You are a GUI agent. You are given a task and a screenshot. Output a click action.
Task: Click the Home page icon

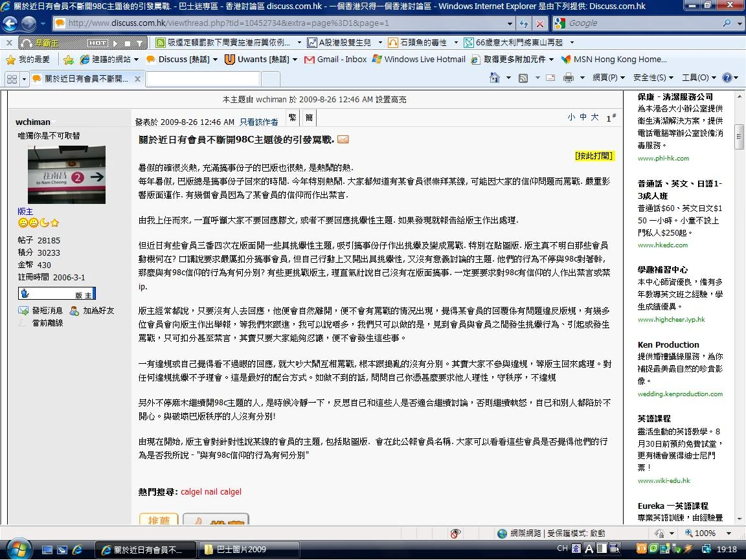[x=494, y=78]
